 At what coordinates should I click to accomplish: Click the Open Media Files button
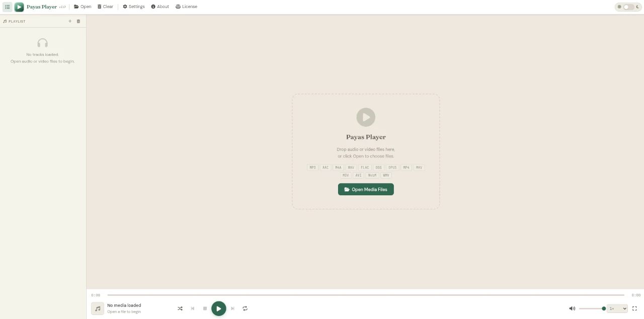[x=366, y=189]
